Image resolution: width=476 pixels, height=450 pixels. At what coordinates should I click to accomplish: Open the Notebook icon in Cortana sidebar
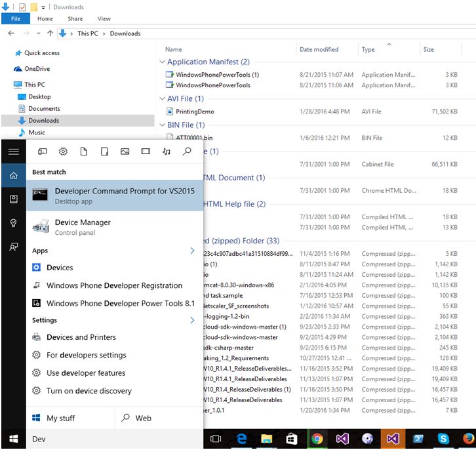tap(13, 199)
